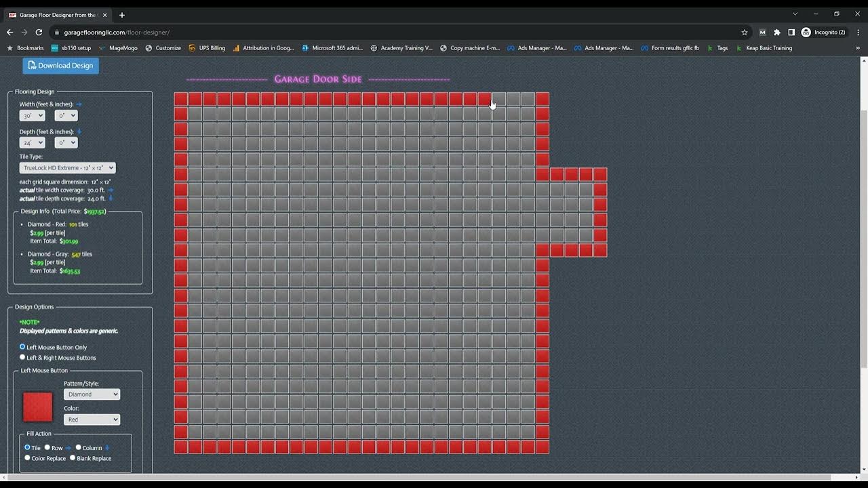The image size is (868, 488).
Task: Click the horizontal page scrollbar
Action: pyautogui.click(x=418, y=477)
